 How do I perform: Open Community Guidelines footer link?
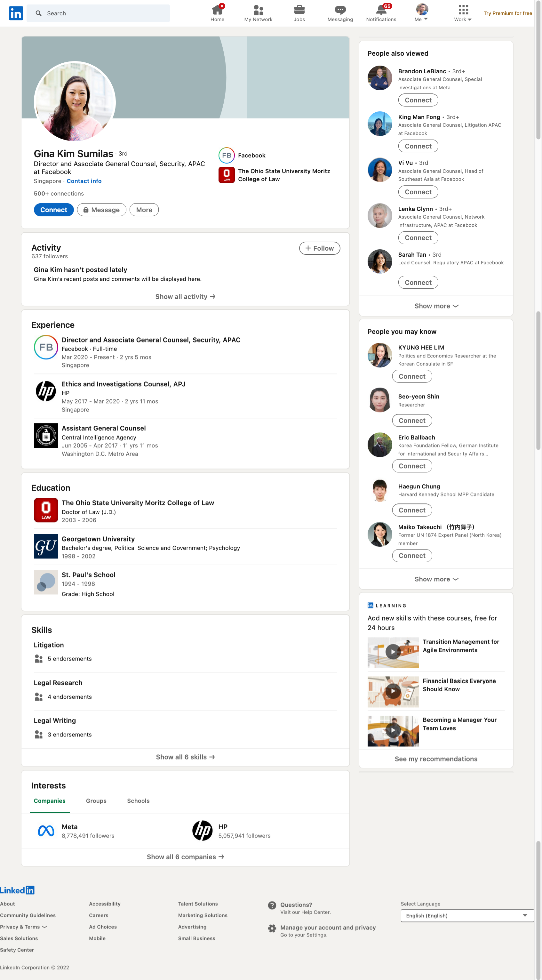28,915
